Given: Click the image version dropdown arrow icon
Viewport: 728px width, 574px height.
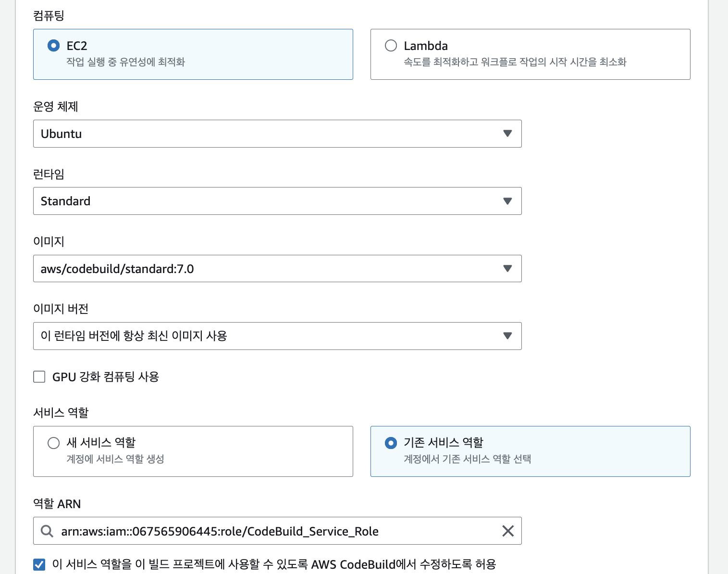Looking at the screenshot, I should 507,336.
